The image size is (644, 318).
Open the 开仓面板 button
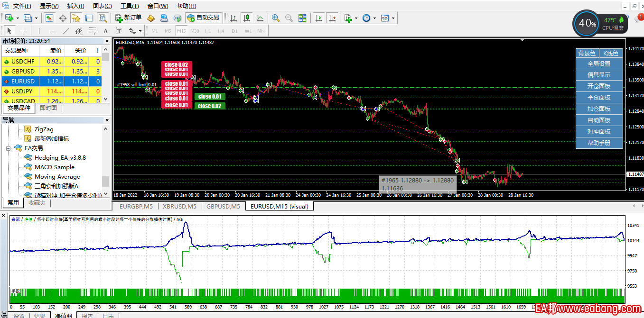[x=599, y=86]
